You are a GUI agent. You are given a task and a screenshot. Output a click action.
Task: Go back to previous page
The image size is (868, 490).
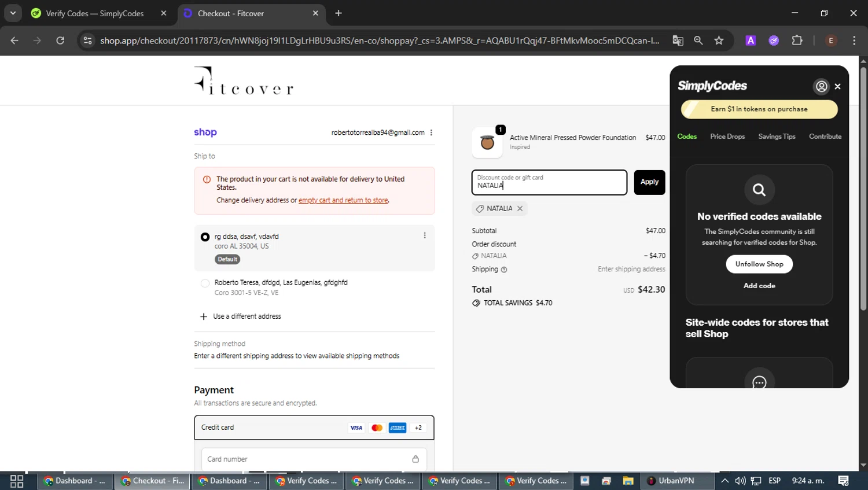tap(14, 40)
